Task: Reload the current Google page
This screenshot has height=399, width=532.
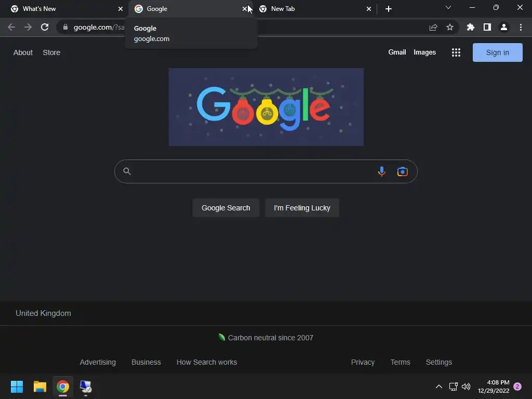Action: 45,27
